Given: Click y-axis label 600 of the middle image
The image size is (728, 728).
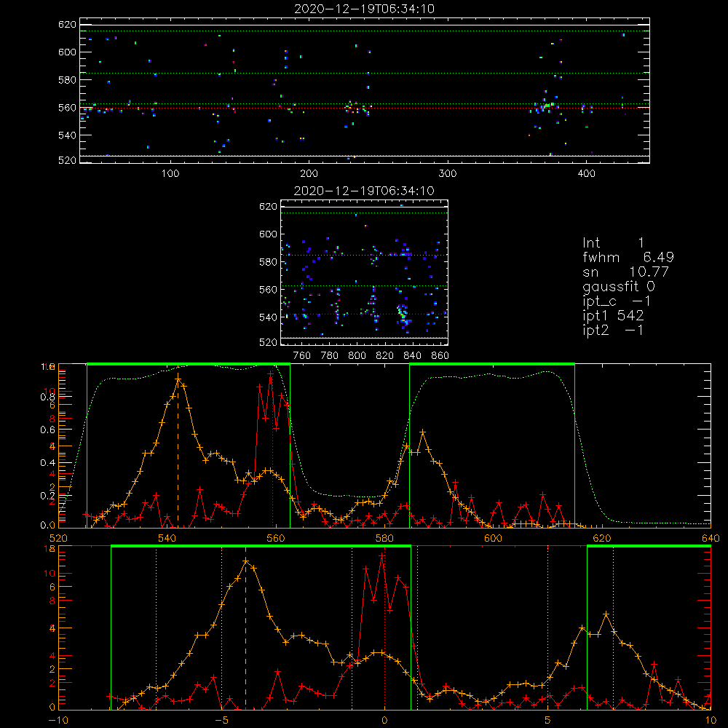Looking at the screenshot, I should [x=269, y=234].
